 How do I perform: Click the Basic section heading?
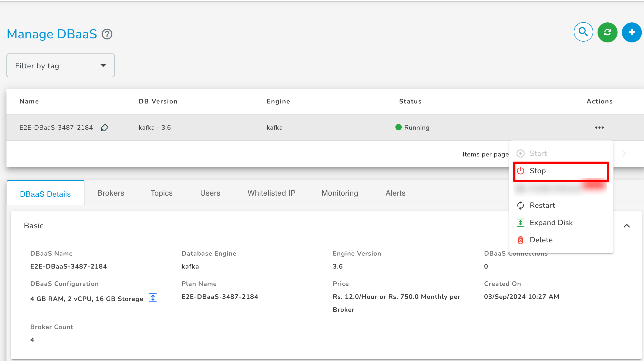coord(34,226)
